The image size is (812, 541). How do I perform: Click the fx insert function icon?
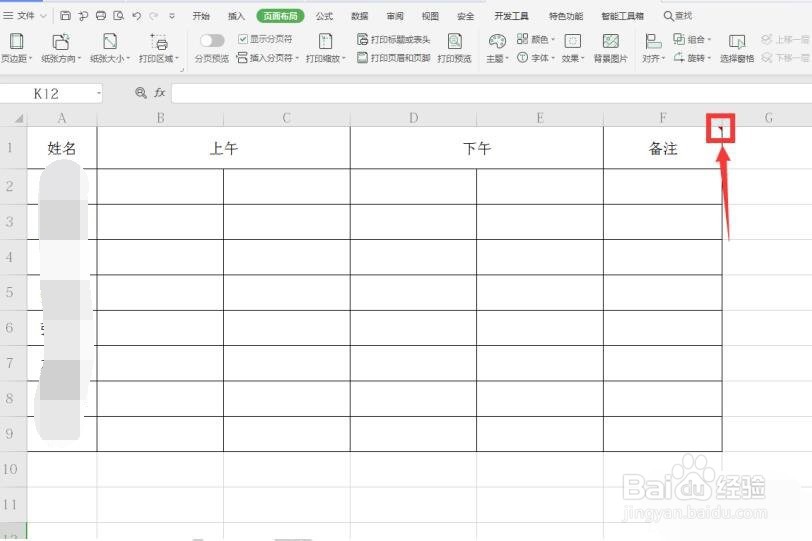pos(160,93)
